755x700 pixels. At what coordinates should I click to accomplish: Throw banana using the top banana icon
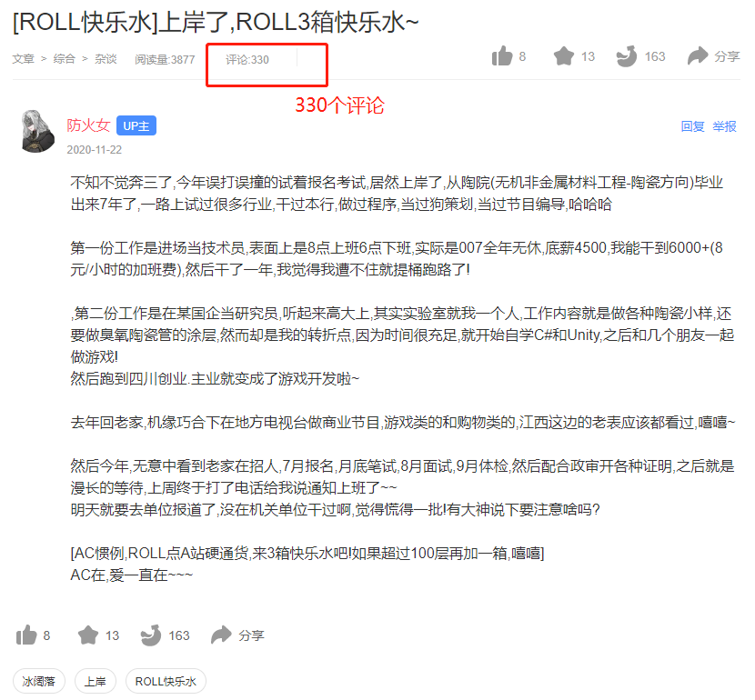[627, 56]
